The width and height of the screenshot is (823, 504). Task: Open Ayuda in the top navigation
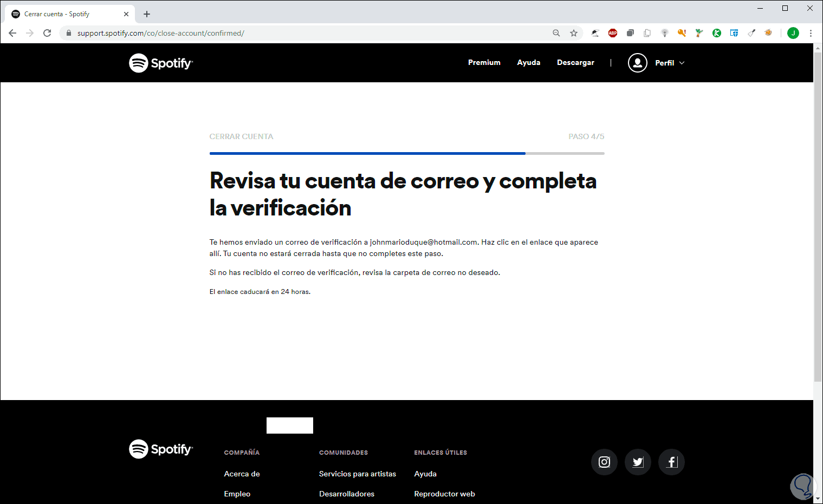(529, 63)
